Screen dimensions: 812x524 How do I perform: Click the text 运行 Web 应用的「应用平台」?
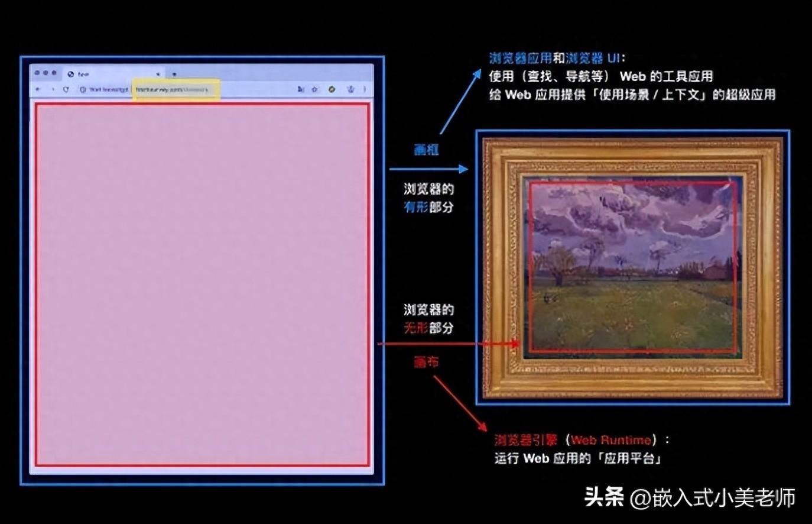(578, 458)
